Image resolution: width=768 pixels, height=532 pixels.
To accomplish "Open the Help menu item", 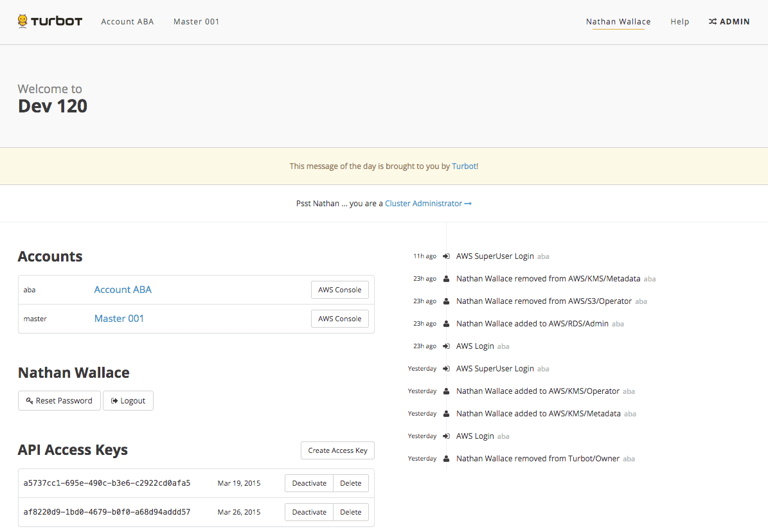I will tap(680, 22).
